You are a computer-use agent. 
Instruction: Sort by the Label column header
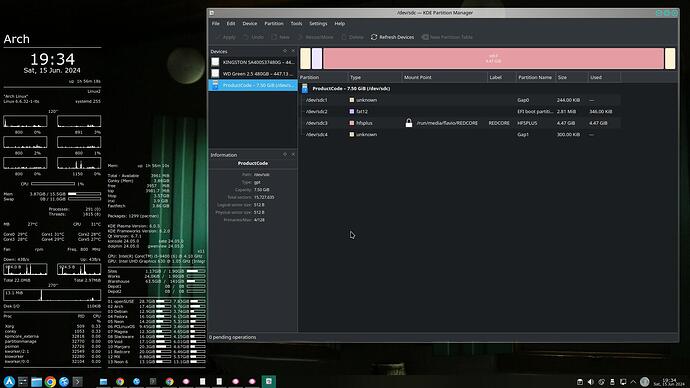502,77
